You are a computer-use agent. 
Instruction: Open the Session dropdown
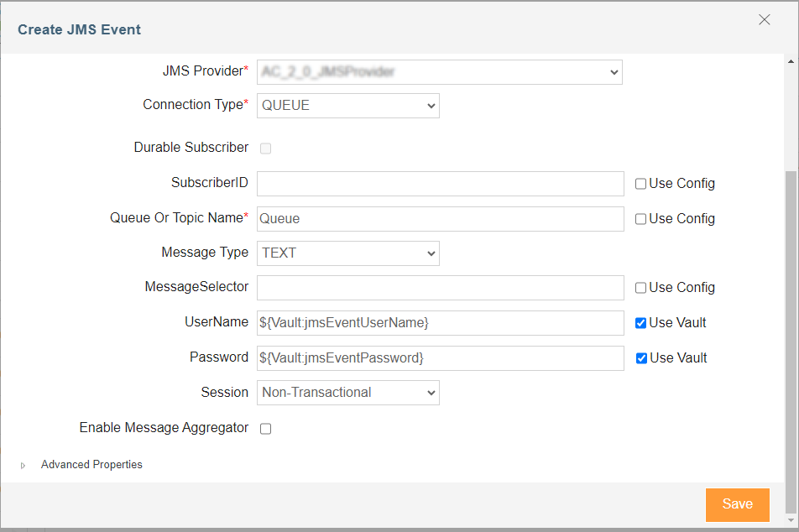(348, 393)
